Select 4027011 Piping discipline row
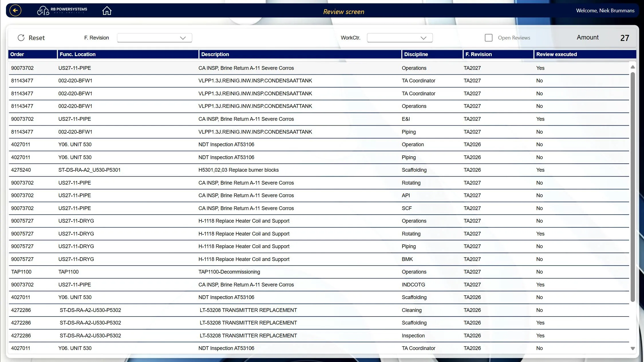 [319, 157]
